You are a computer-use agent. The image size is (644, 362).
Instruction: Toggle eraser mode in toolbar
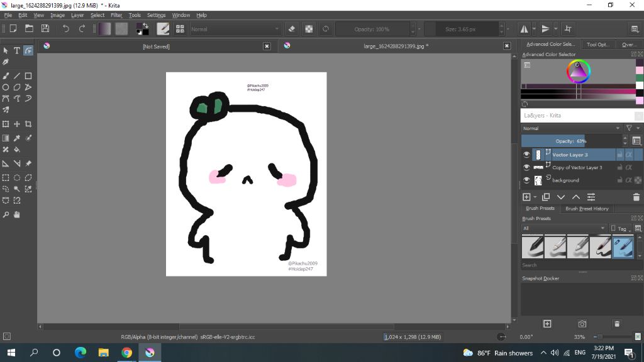(x=292, y=29)
